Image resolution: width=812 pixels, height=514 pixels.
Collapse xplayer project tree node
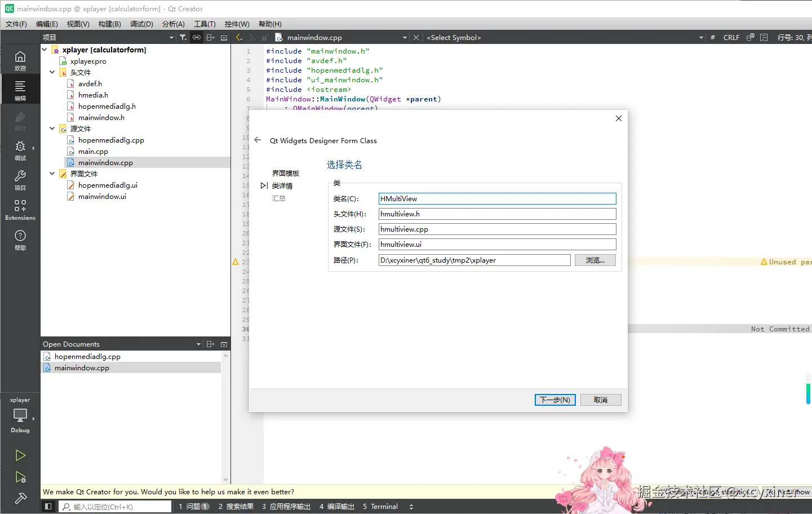tap(45, 50)
